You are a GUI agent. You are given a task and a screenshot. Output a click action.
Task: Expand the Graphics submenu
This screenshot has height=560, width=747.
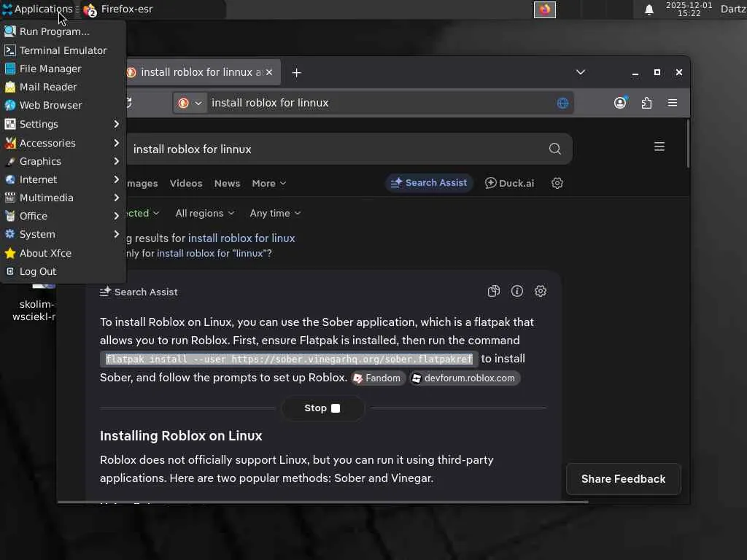click(63, 161)
